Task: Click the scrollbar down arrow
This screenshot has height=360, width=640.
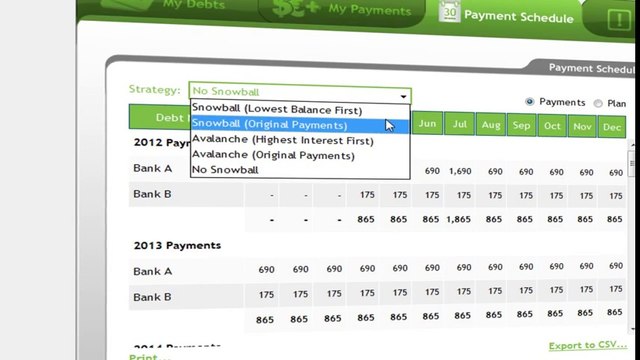Action: point(632,329)
